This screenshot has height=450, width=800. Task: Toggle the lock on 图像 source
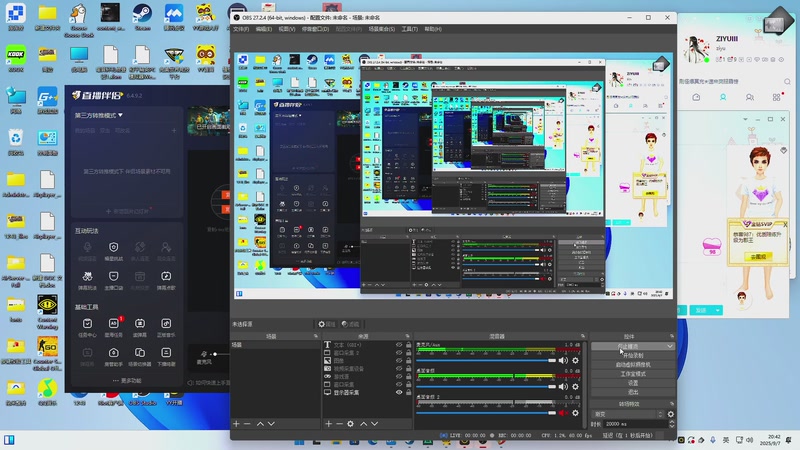coord(408,360)
